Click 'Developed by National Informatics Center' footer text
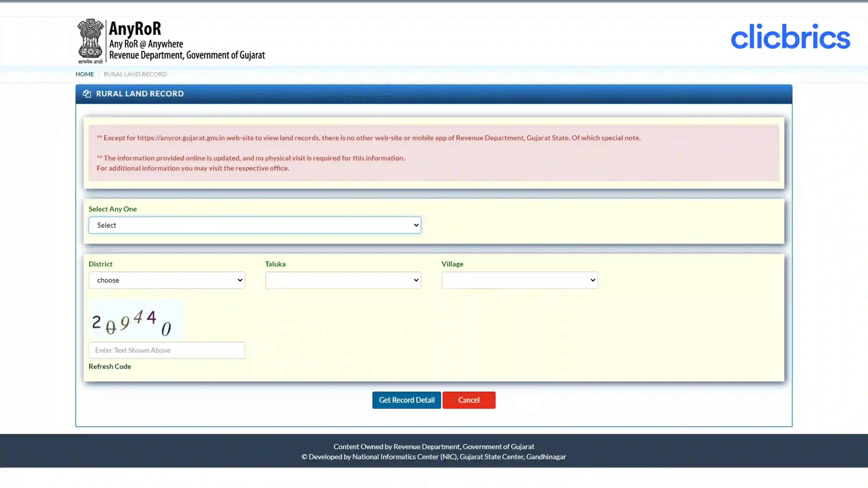Screen dimensions: 868x488 [434, 457]
